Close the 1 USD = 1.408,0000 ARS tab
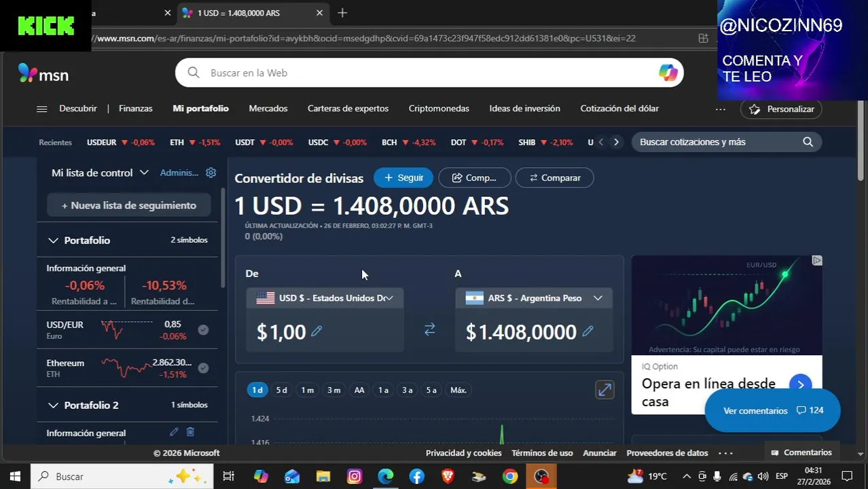 point(319,13)
